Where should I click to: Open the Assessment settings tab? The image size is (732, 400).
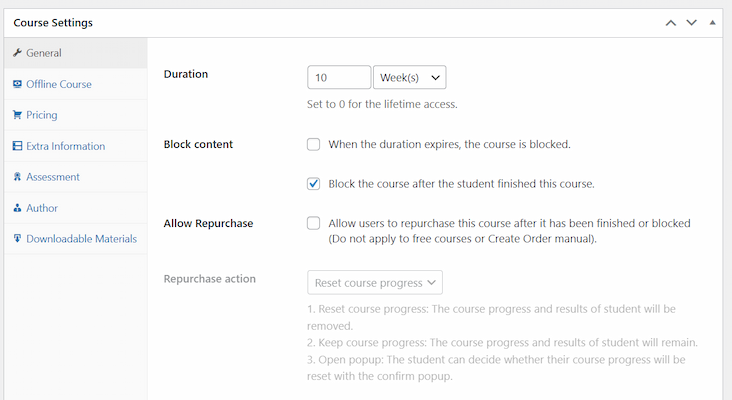pos(53,177)
